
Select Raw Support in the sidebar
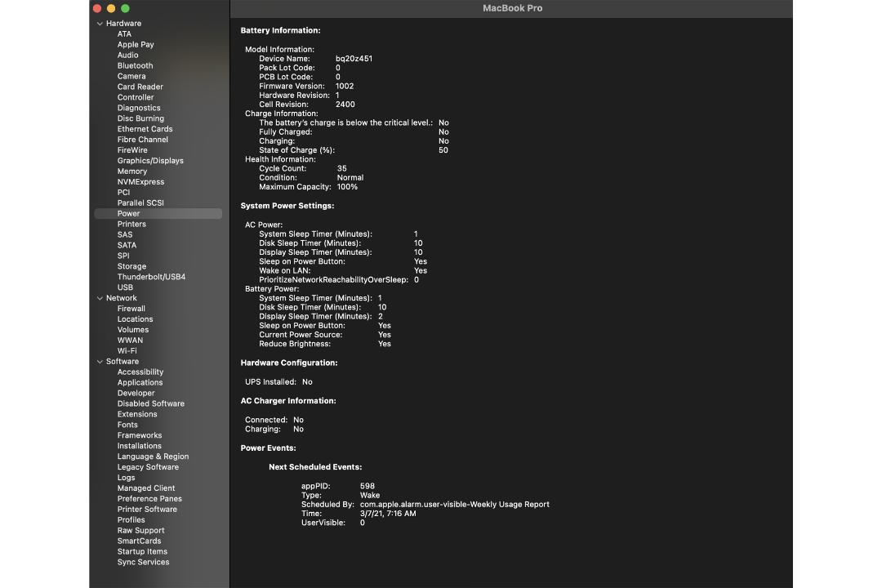[x=141, y=531]
